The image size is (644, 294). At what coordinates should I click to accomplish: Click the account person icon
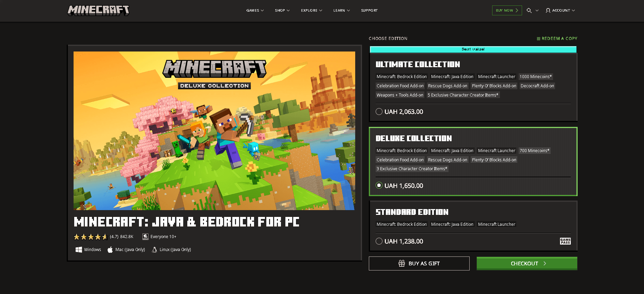(x=548, y=11)
